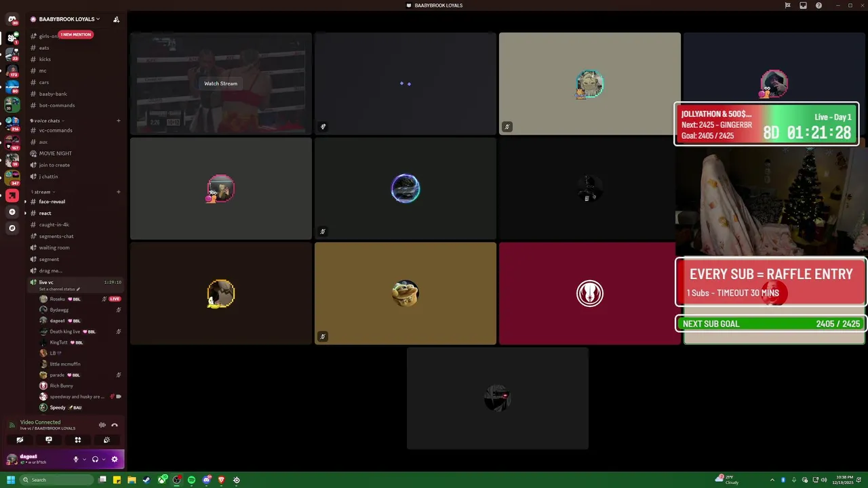Join the 'join to create' voice channel
The image size is (868, 488).
[x=75, y=165]
